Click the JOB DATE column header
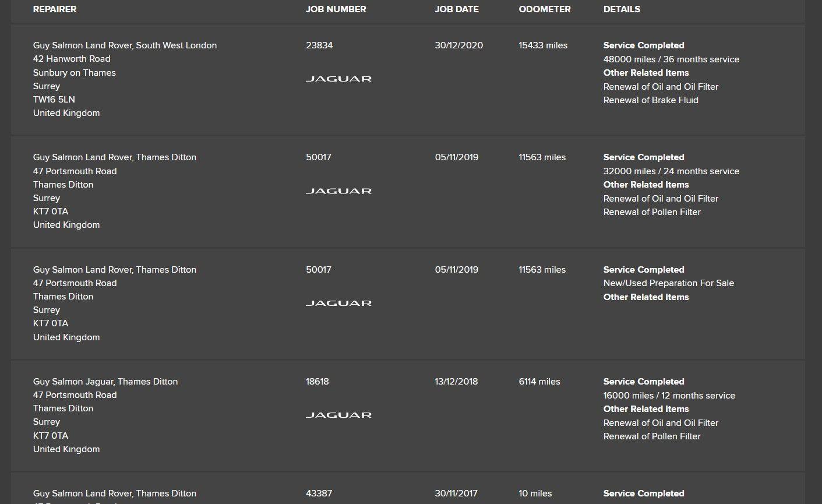Image resolution: width=822 pixels, height=504 pixels. pyautogui.click(x=457, y=9)
